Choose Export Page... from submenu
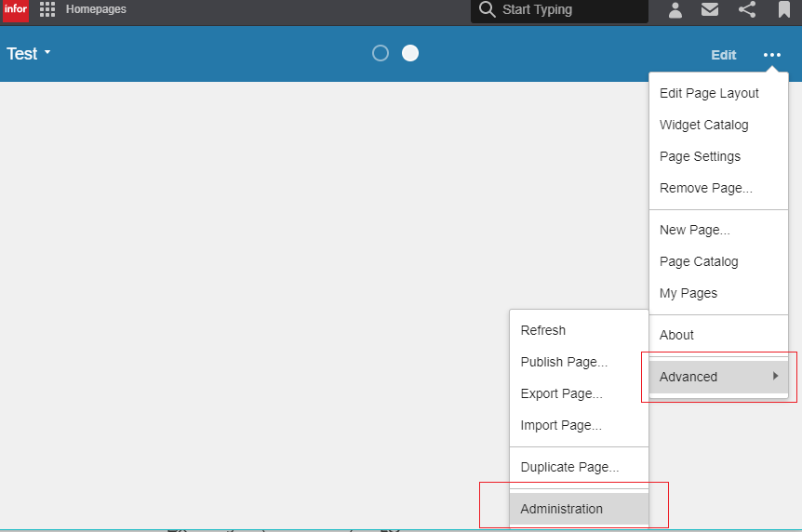The image size is (802, 532). tap(561, 393)
